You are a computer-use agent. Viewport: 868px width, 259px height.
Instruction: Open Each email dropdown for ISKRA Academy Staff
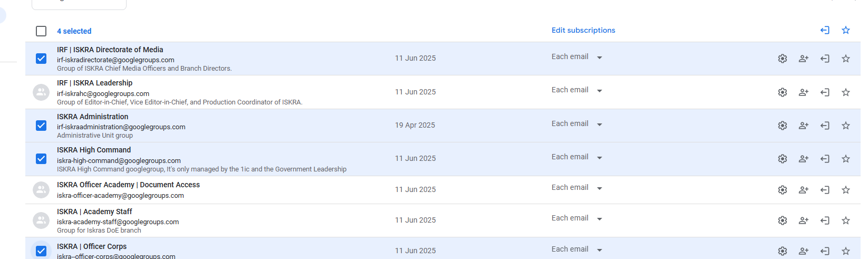point(577,218)
